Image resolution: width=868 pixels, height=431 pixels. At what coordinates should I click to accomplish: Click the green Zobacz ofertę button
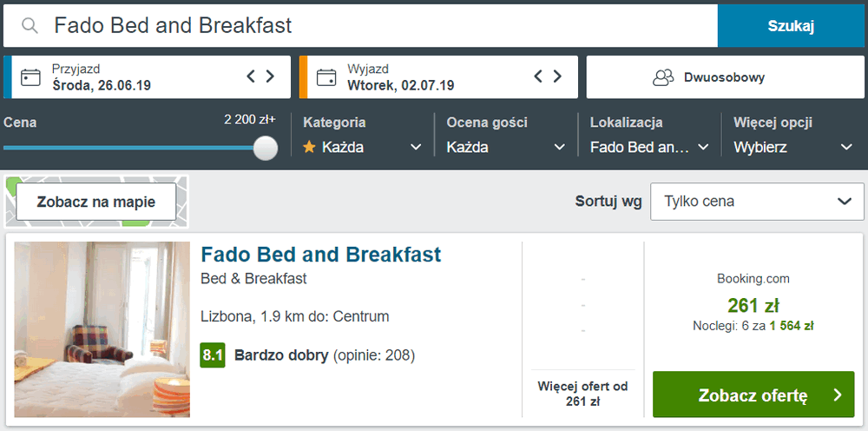pyautogui.click(x=753, y=395)
